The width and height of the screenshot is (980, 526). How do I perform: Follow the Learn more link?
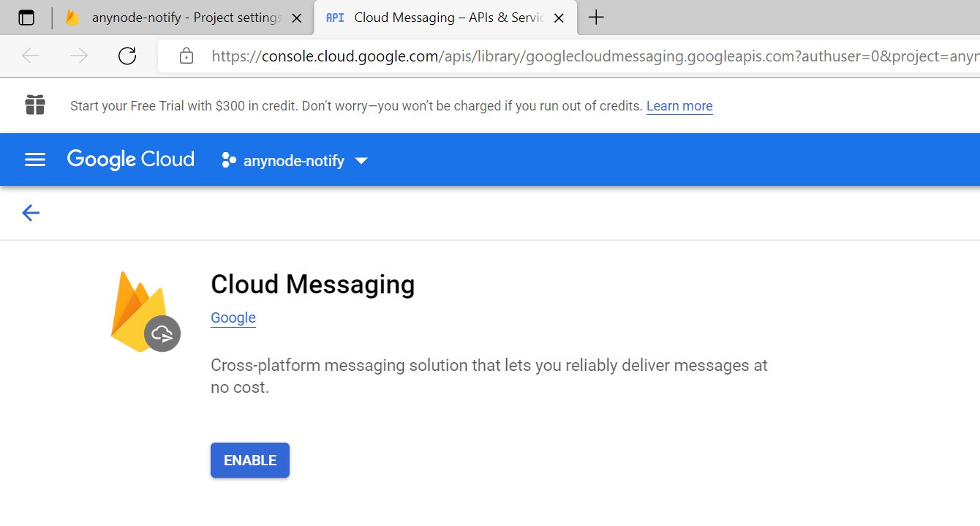click(679, 106)
